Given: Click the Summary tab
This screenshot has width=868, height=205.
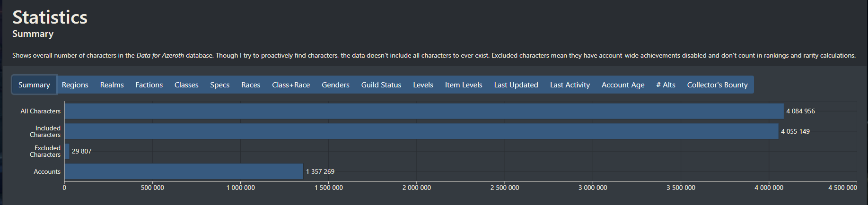Looking at the screenshot, I should [x=34, y=85].
